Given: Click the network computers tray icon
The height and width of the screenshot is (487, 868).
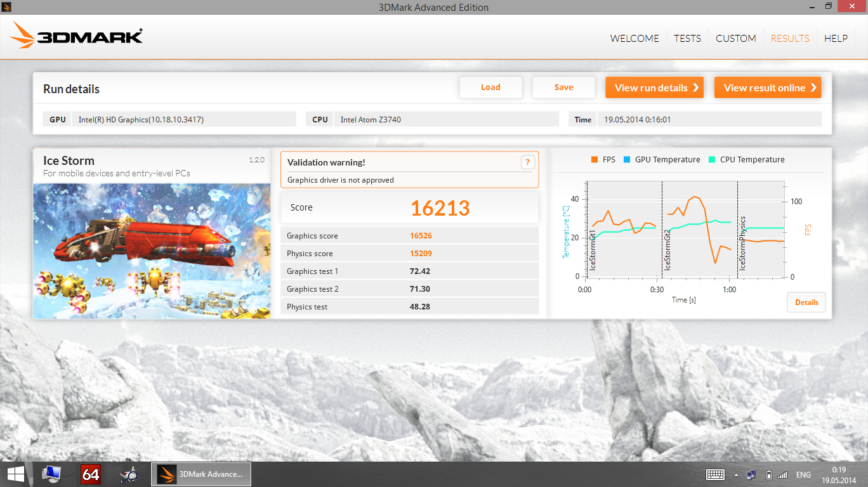Looking at the screenshot, I should (752, 474).
